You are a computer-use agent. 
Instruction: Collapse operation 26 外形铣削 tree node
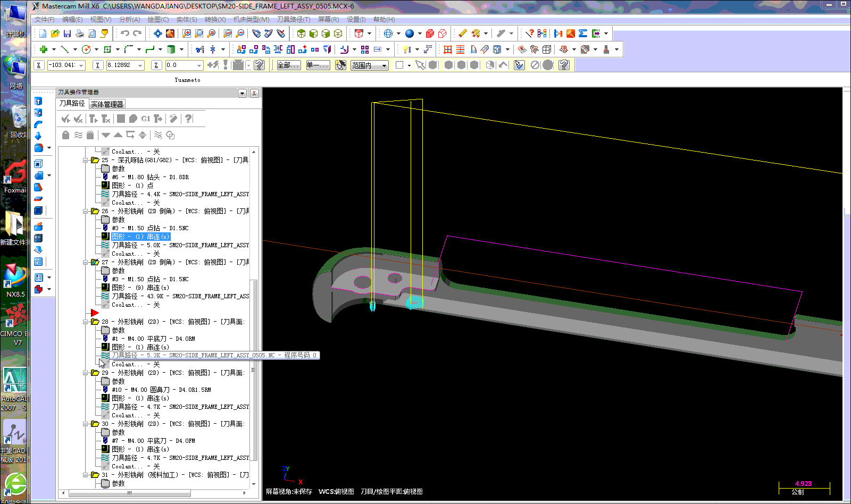(86, 211)
